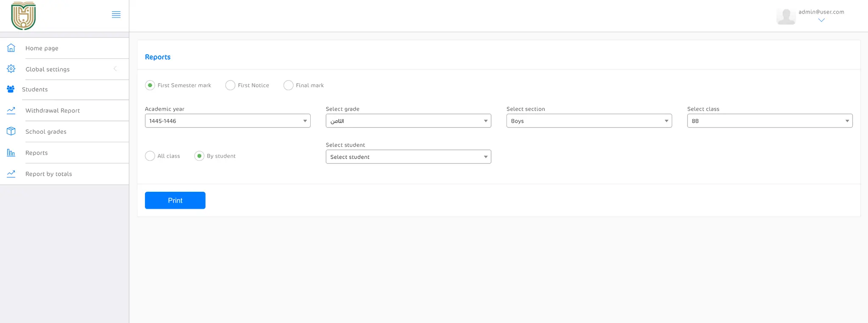Select the First Notice radio button
Screen dimensions: 868x323
click(230, 86)
